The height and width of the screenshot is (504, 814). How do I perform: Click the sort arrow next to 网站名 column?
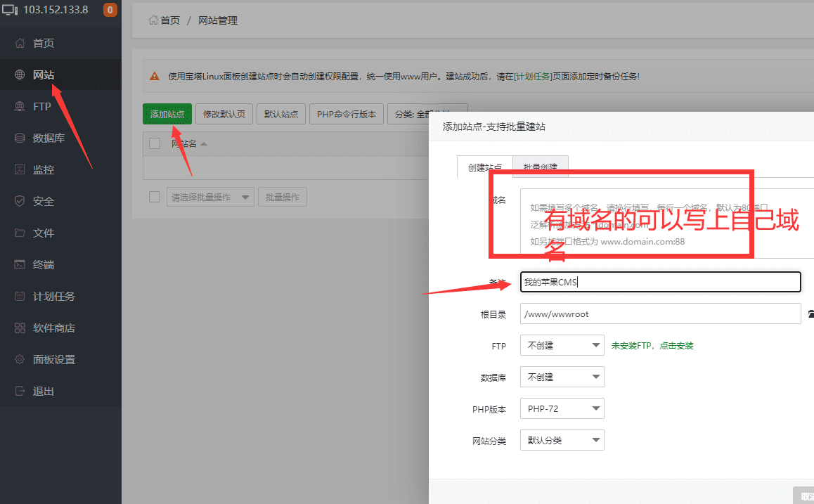pyautogui.click(x=204, y=144)
